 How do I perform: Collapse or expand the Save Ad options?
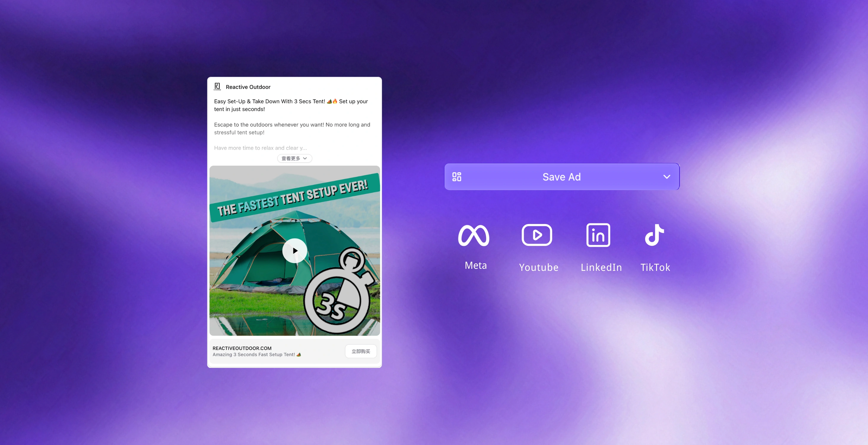point(667,177)
